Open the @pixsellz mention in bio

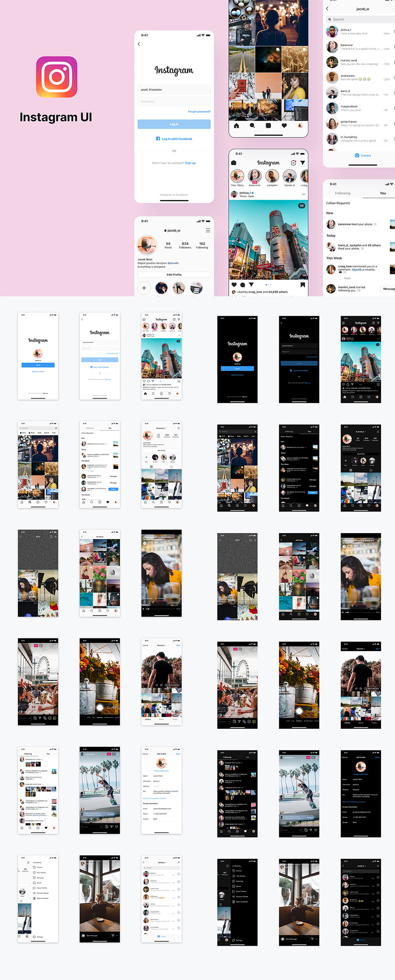pyautogui.click(x=173, y=263)
